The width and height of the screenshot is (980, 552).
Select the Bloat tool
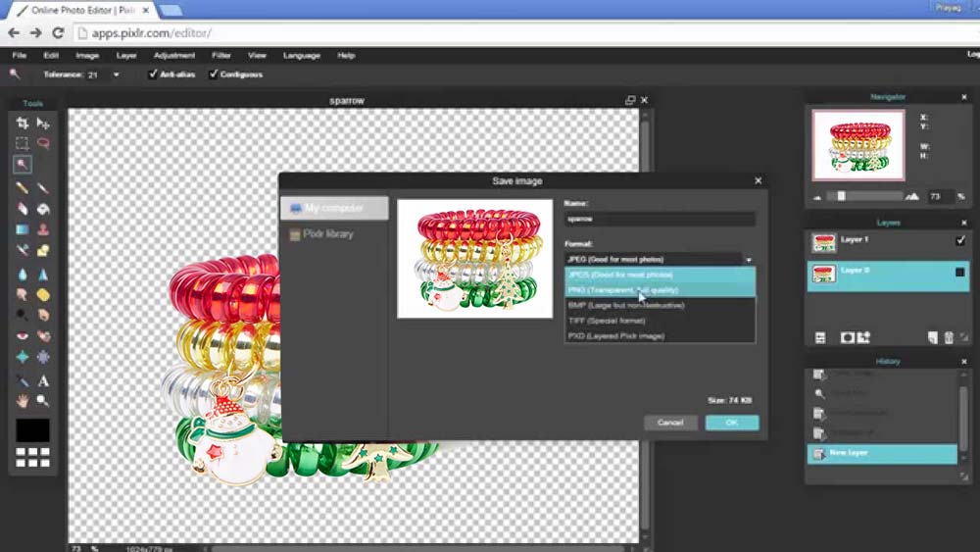pos(22,357)
